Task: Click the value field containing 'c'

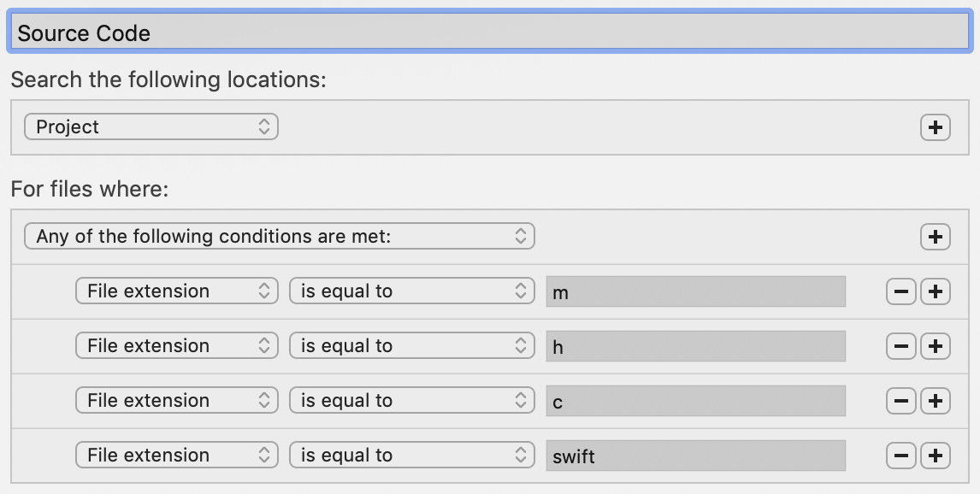Action: click(697, 400)
